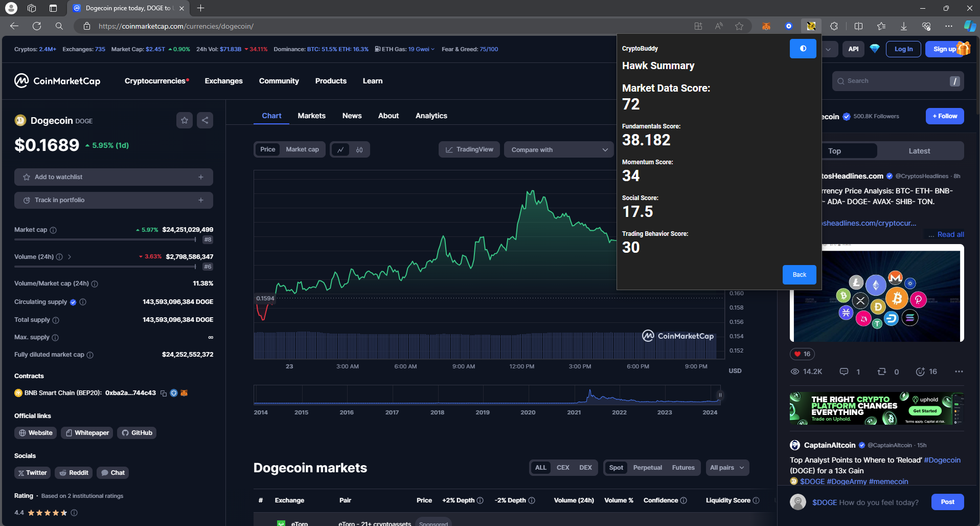
Task: Open post more options ellipsis
Action: pos(959,371)
